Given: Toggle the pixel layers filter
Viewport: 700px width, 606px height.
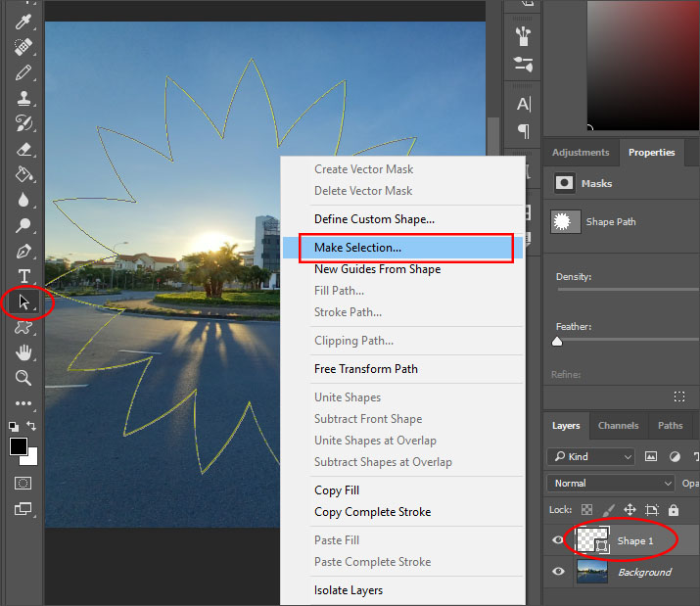Looking at the screenshot, I should tap(651, 456).
